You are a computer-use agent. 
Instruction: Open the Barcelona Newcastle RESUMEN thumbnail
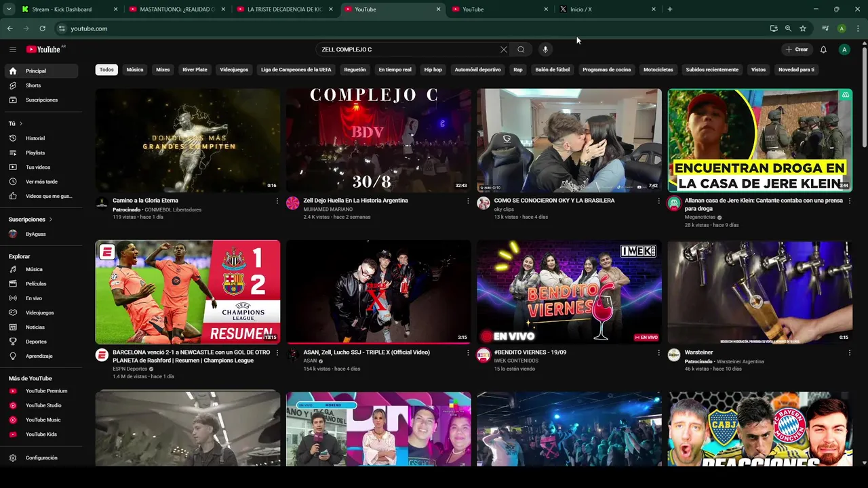point(188,291)
